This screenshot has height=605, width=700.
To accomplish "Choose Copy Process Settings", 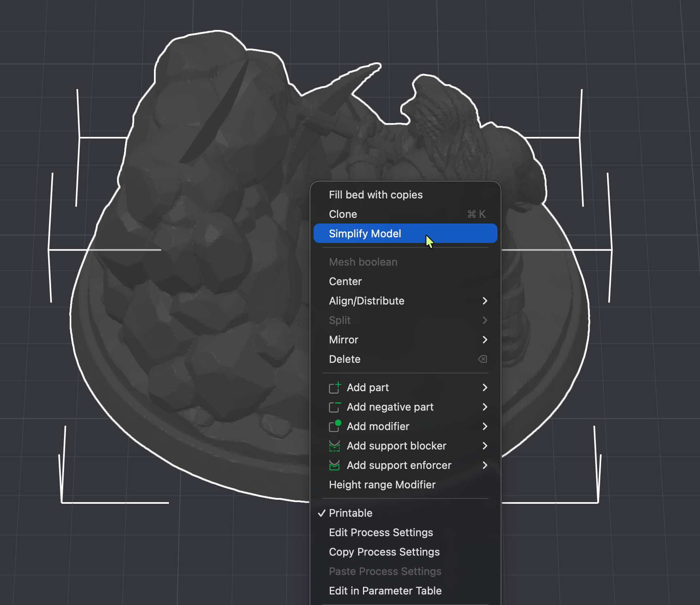I will pos(384,552).
